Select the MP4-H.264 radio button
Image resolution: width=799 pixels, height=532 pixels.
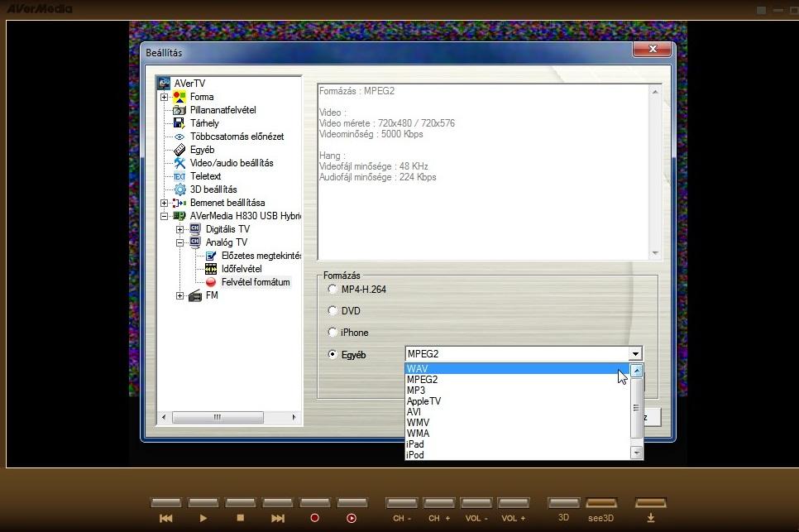click(x=333, y=289)
